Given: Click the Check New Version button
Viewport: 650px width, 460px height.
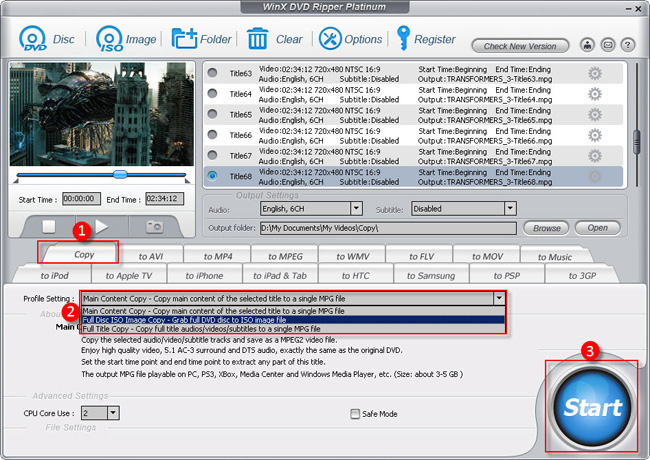Looking at the screenshot, I should (x=520, y=46).
